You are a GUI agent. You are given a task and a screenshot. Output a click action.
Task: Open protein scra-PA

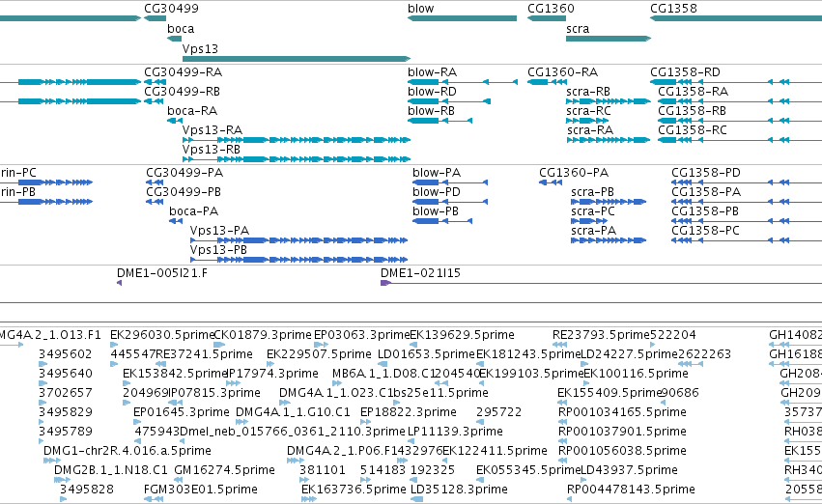[x=593, y=231]
